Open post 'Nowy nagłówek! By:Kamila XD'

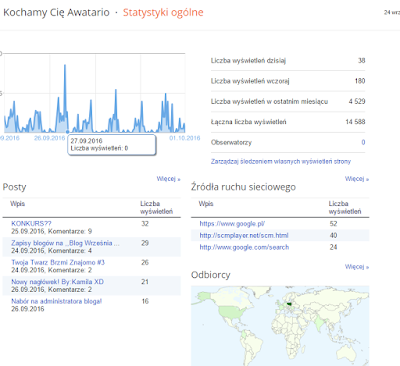(57, 282)
